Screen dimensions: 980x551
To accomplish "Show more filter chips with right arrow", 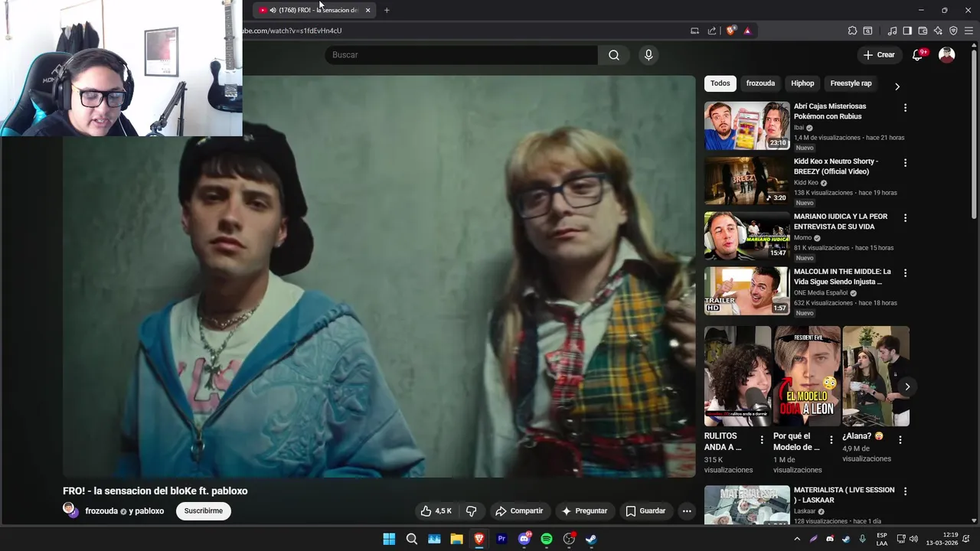I will (x=897, y=86).
